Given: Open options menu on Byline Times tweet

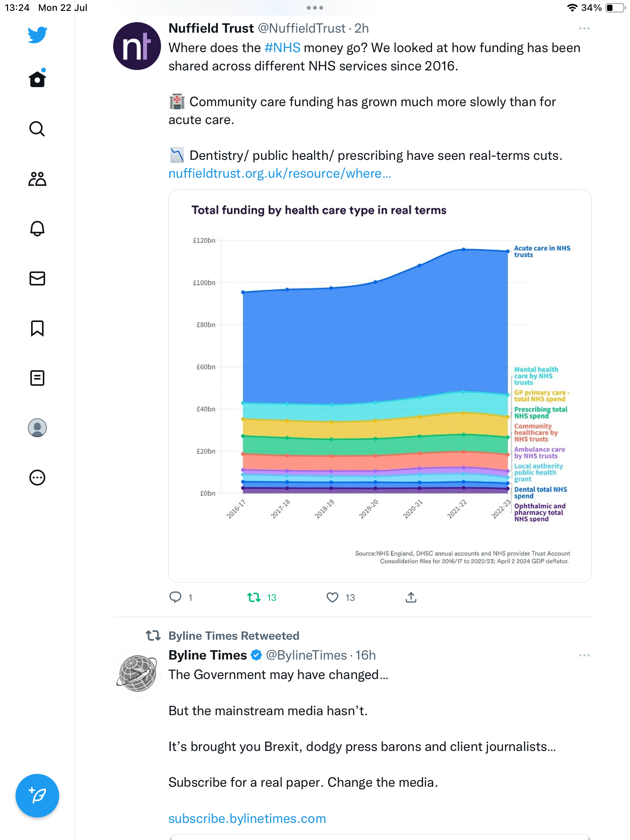Looking at the screenshot, I should tap(584, 655).
